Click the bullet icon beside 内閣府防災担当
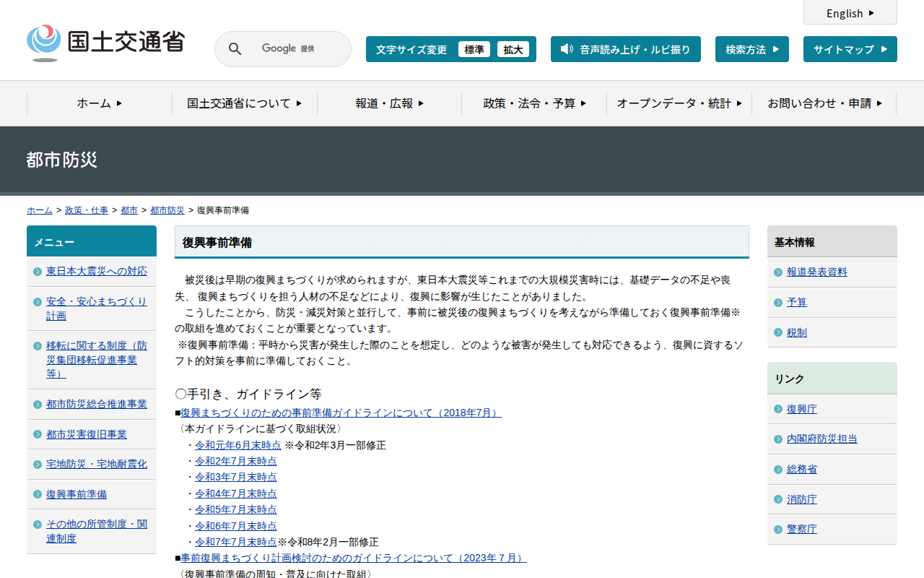Image resolution: width=924 pixels, height=578 pixels. (x=778, y=439)
